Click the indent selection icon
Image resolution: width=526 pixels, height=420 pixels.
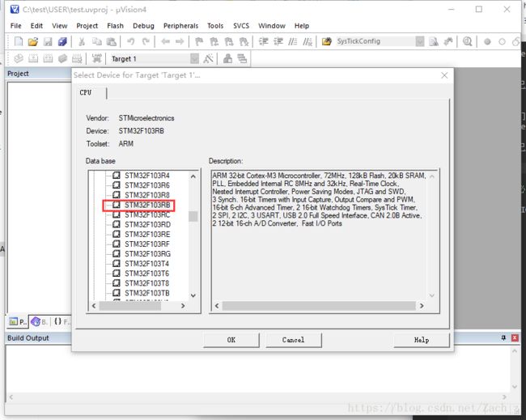click(x=264, y=41)
